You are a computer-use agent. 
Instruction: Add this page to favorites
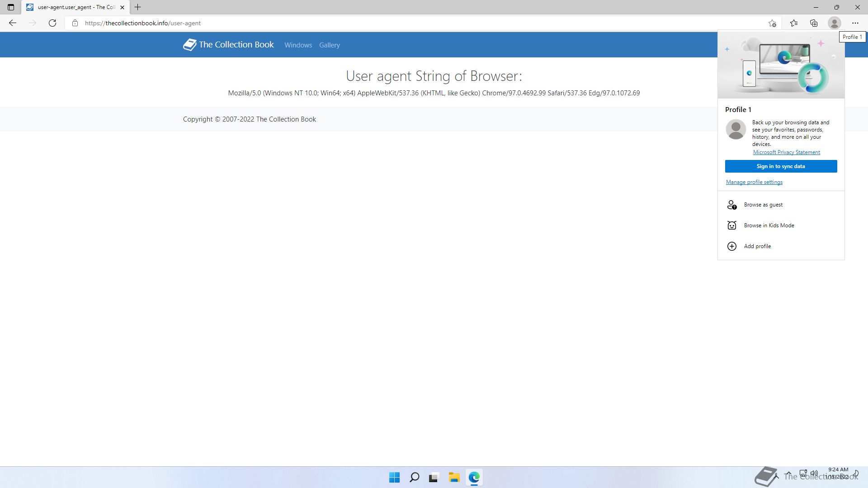click(x=772, y=23)
